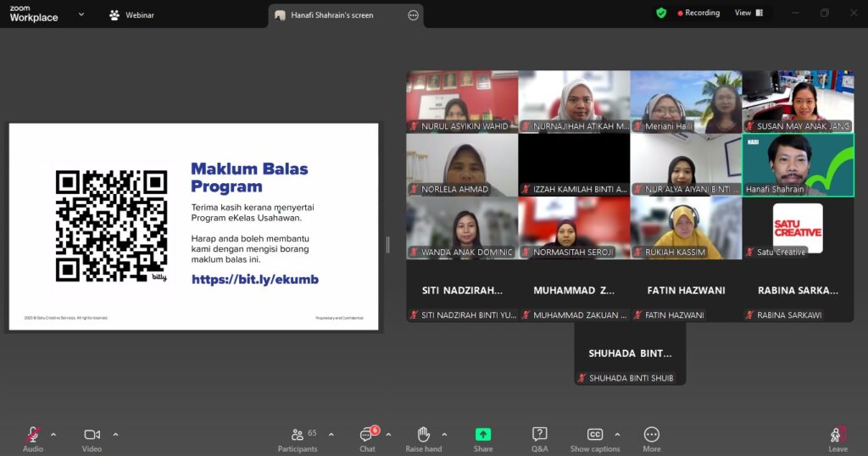Open the Participants panel icon
This screenshot has height=456, width=868.
tap(298, 435)
